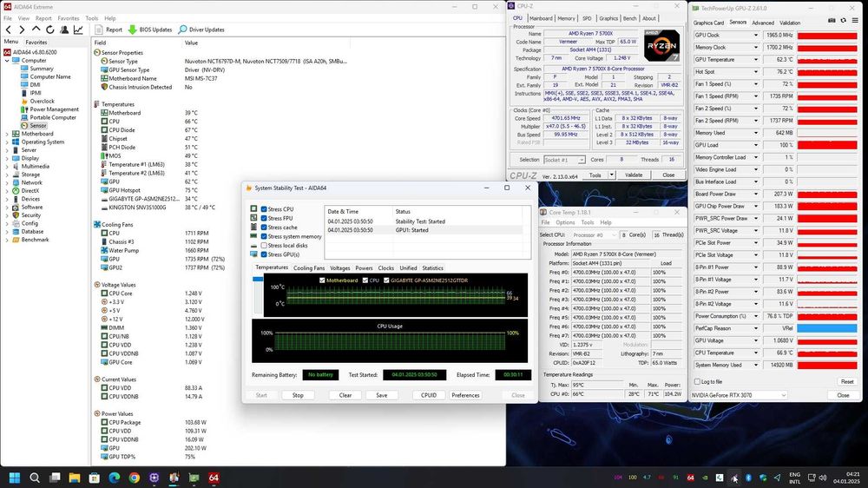This screenshot has height=488, width=868.
Task: Click Reset in GPU-Z sensors
Action: click(x=847, y=382)
